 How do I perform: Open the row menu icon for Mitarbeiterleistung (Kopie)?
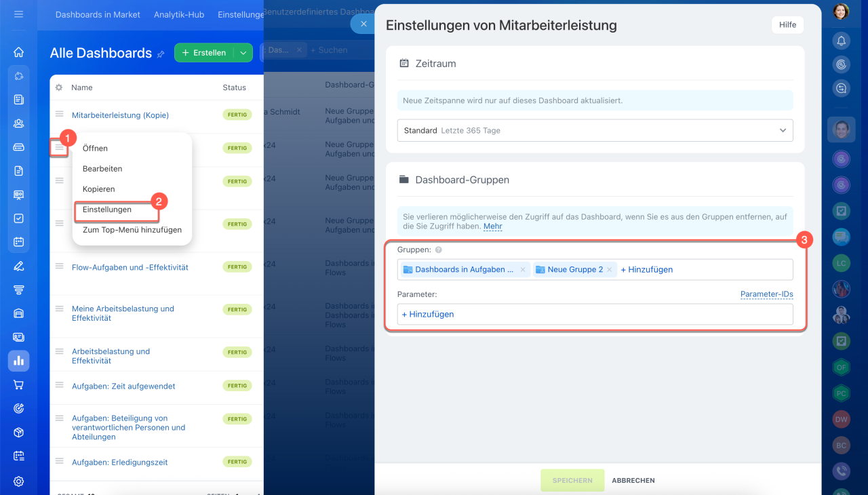tap(60, 114)
